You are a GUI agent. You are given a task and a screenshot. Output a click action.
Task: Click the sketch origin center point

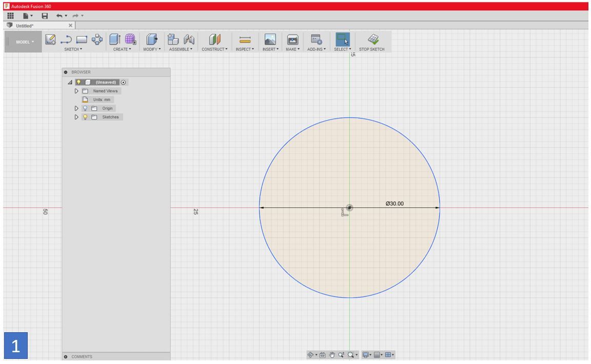[349, 208]
